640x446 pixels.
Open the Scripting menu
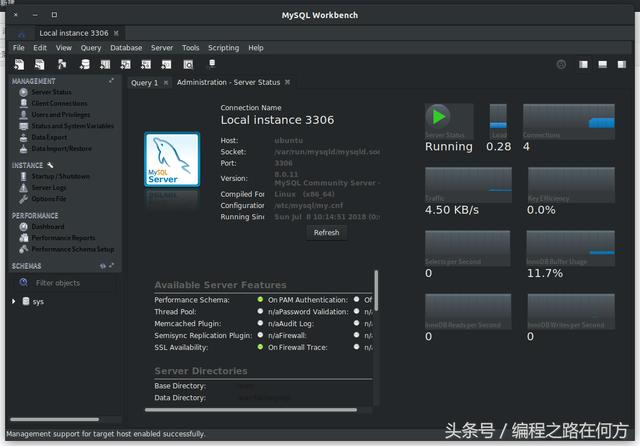223,48
